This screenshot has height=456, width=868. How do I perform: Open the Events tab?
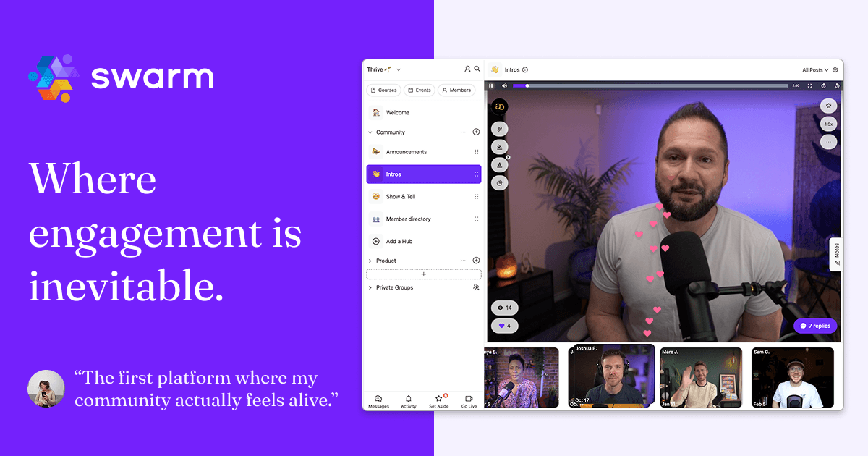click(420, 90)
